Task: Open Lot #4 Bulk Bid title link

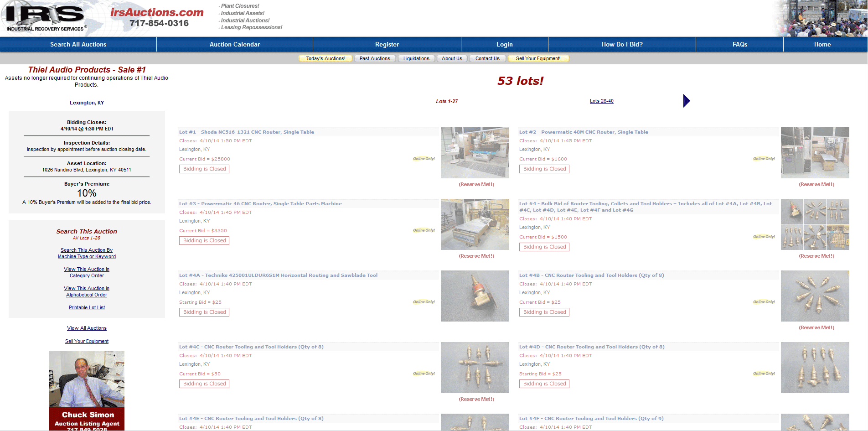Action: (646, 207)
